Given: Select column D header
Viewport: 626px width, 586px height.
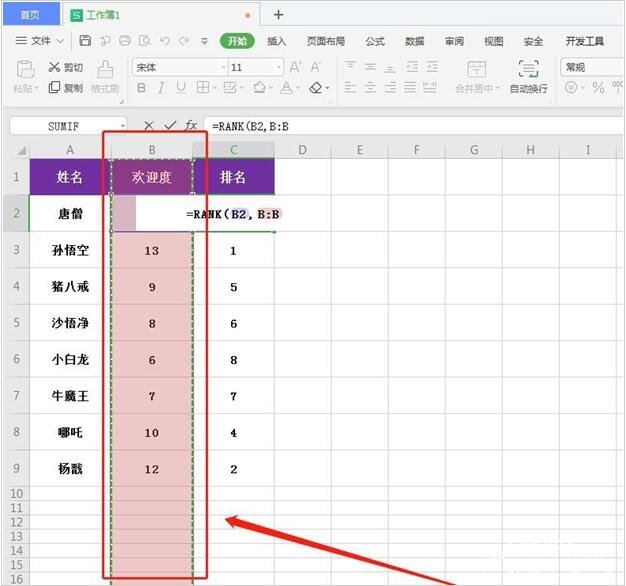Looking at the screenshot, I should coord(303,150).
